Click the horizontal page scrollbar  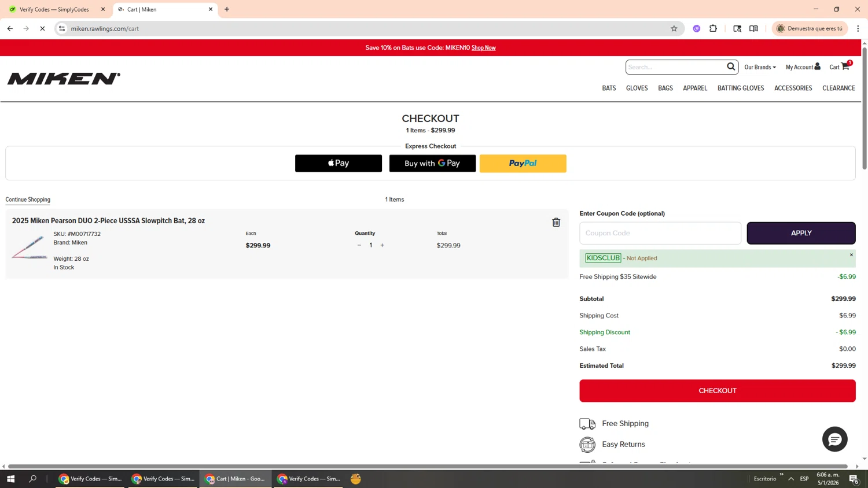(428, 466)
